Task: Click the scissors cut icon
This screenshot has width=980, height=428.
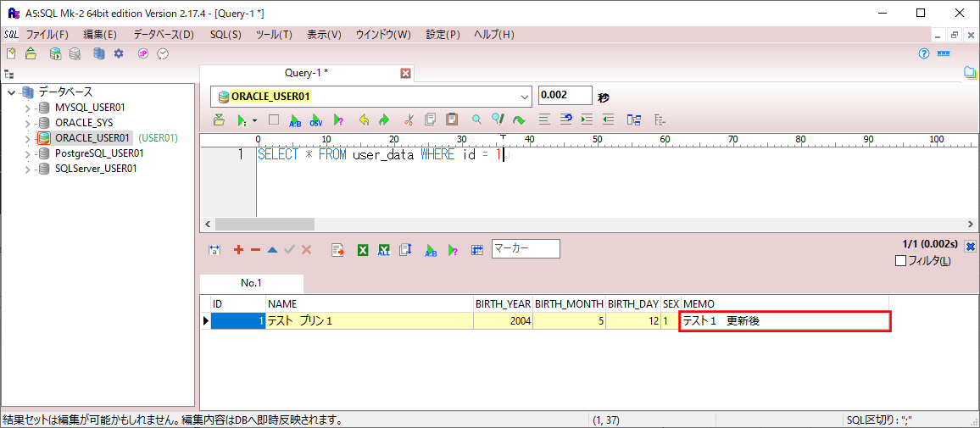Action: 409,119
